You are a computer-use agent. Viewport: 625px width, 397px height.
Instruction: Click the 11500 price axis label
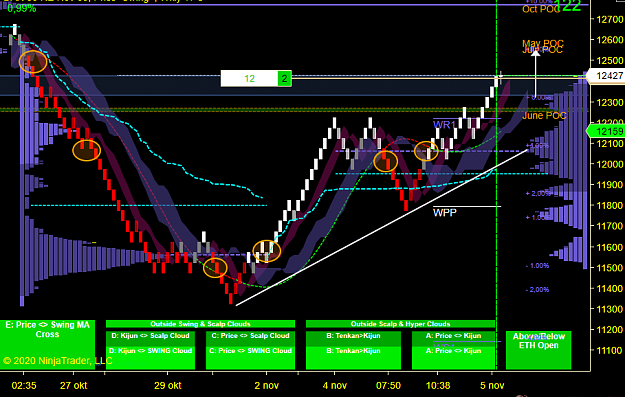coord(610,268)
